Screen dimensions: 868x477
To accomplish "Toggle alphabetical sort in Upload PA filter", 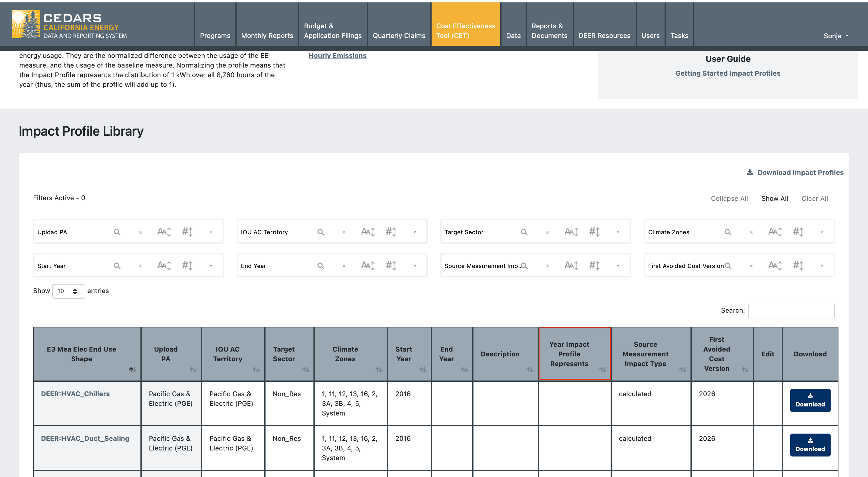I will 164,232.
